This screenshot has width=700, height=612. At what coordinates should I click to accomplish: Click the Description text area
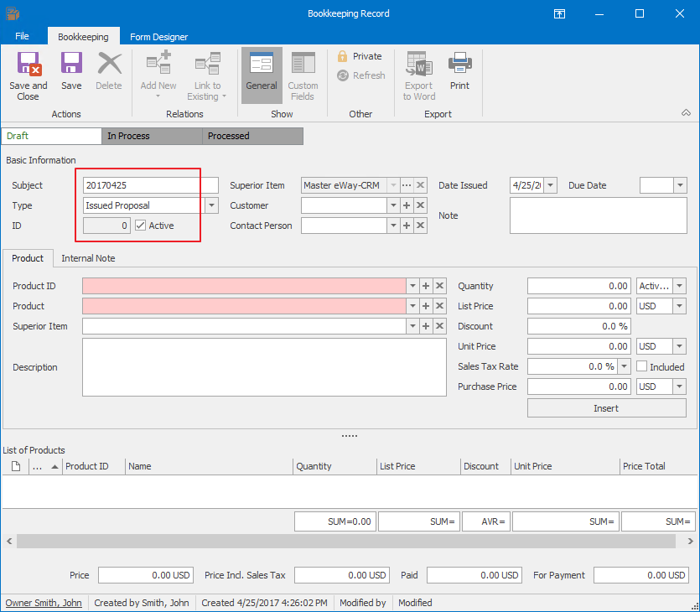pos(264,367)
